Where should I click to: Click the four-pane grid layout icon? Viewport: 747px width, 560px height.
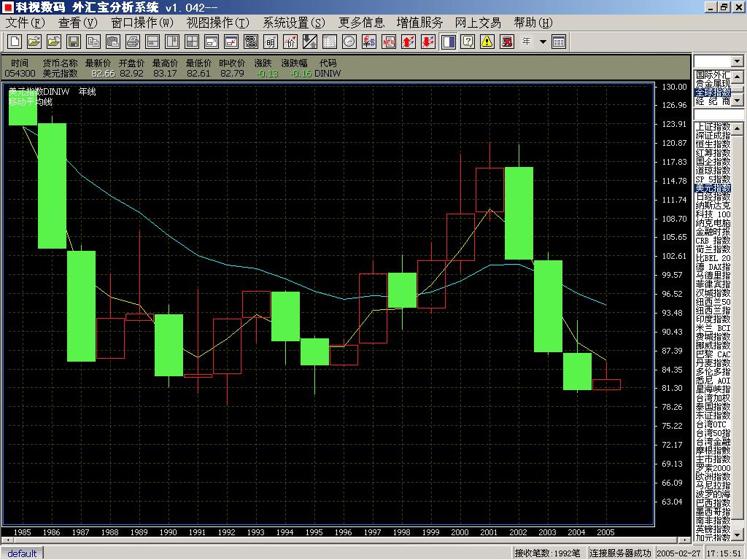(192, 42)
